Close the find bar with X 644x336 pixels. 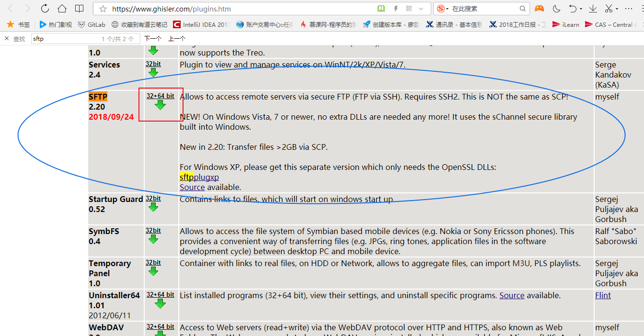tap(6, 39)
